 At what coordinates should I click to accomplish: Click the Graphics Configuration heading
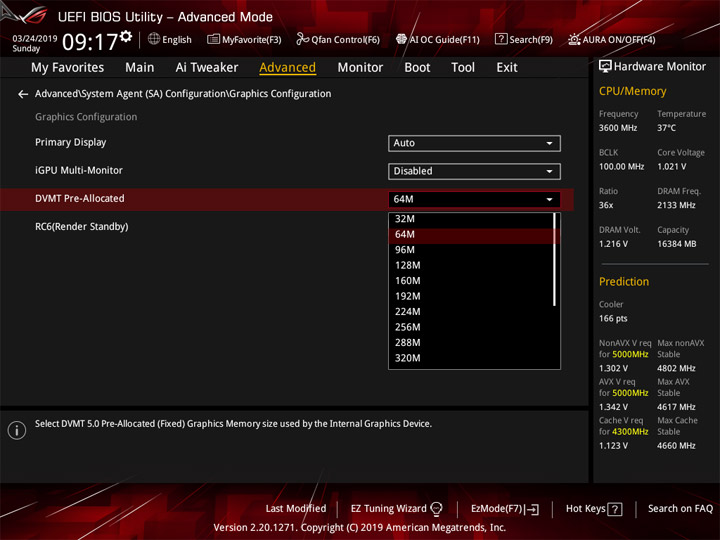(x=86, y=117)
